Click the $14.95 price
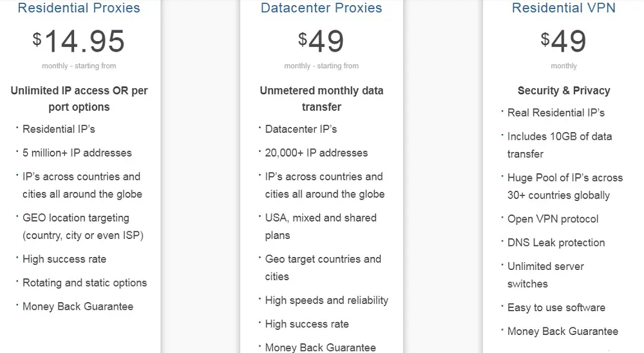This screenshot has height=353, width=644. point(79,41)
